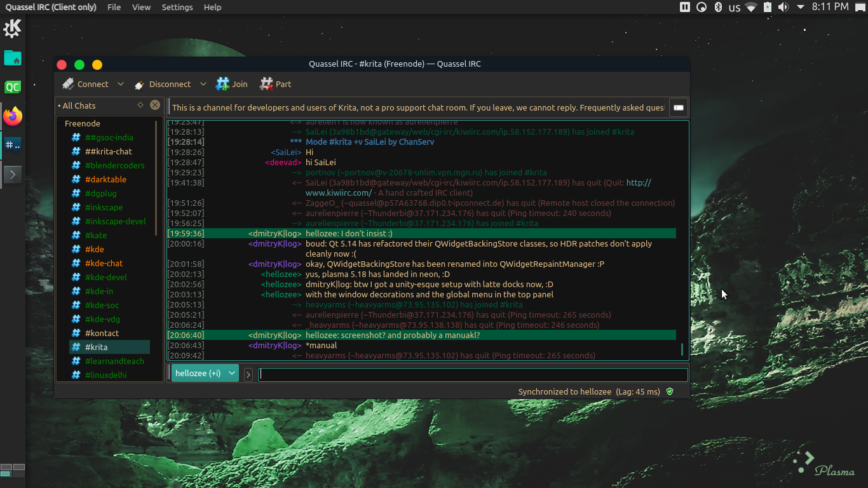Screen dimensions: 868x488
Task: Expand the hidden system tray arrow
Action: (801, 7)
